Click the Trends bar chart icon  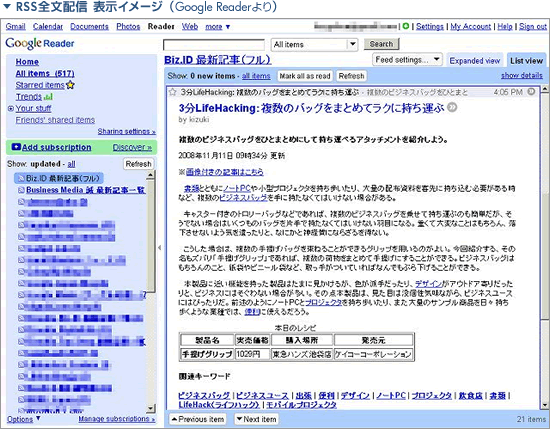point(48,96)
